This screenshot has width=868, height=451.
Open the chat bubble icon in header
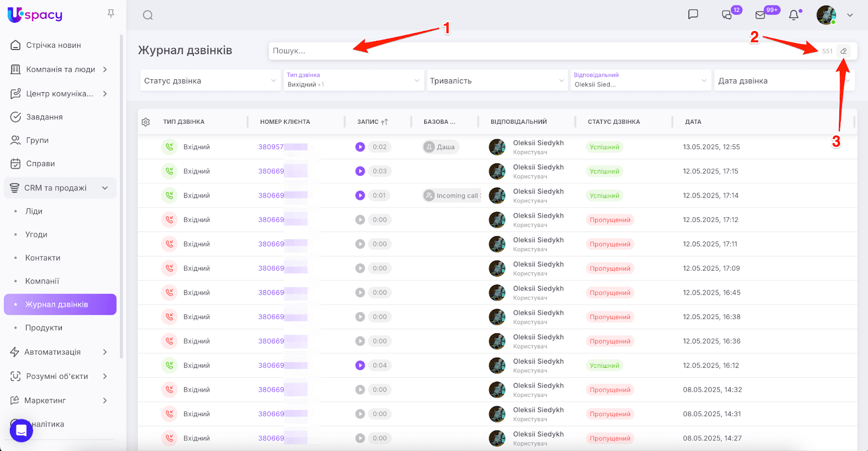pos(693,15)
